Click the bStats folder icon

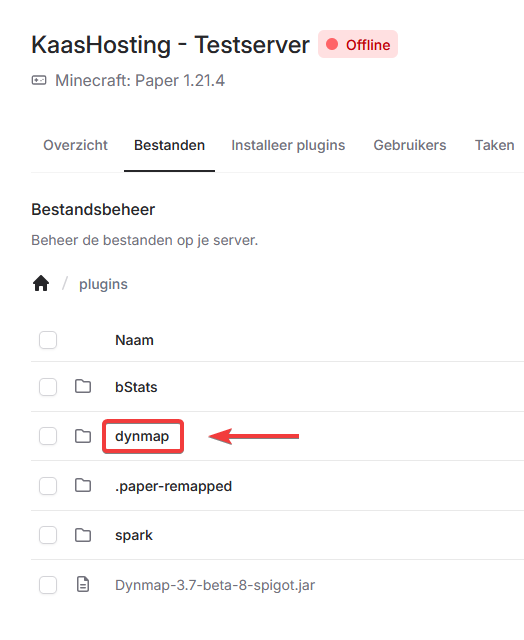click(x=83, y=387)
